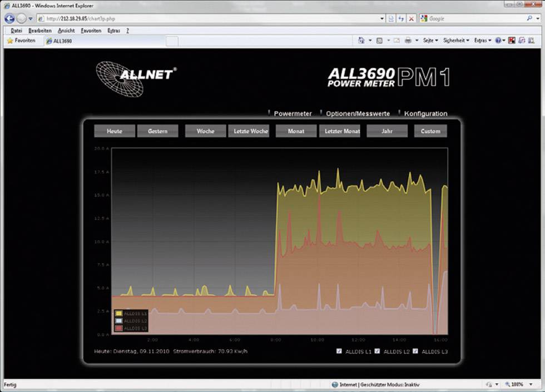Open the Home icon dropdown arrow
545x392 pixels.
[370, 41]
